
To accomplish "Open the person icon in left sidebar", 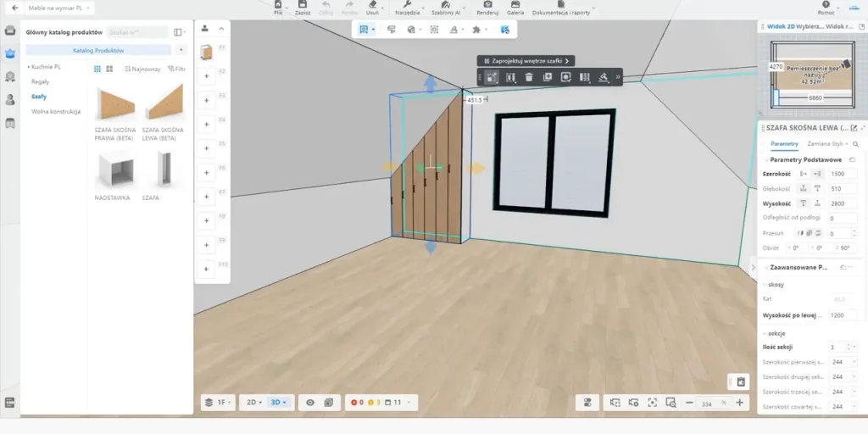I will 10,100.
